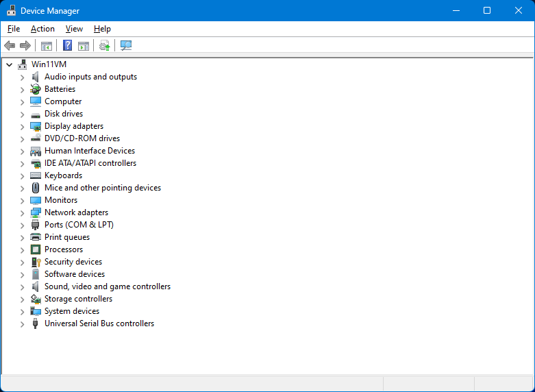Image resolution: width=535 pixels, height=392 pixels.
Task: Click the Batteries device category icon
Action: [x=36, y=89]
